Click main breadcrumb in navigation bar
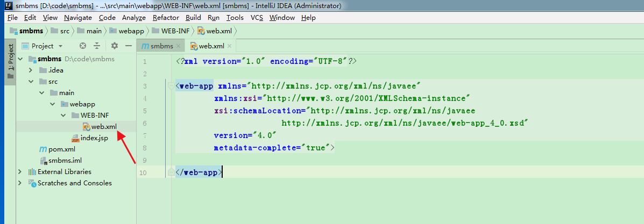 click(89, 31)
